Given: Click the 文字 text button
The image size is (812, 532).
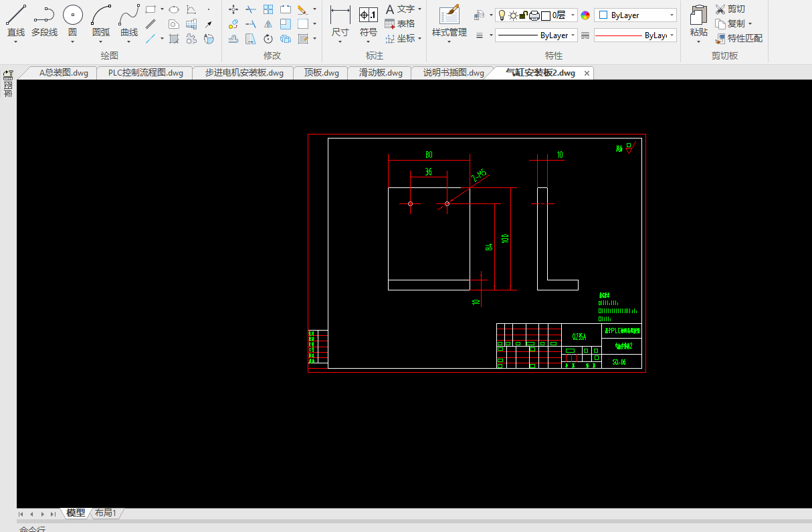Looking at the screenshot, I should click(x=400, y=9).
